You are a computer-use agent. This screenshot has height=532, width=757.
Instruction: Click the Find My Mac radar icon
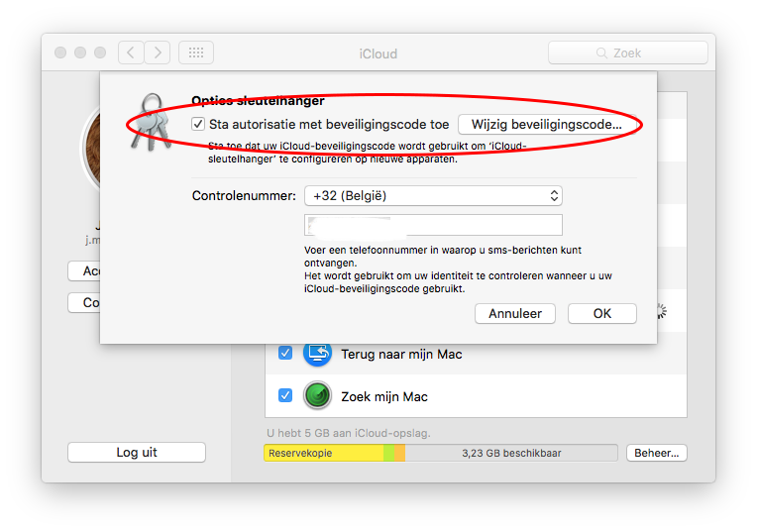coord(317,395)
